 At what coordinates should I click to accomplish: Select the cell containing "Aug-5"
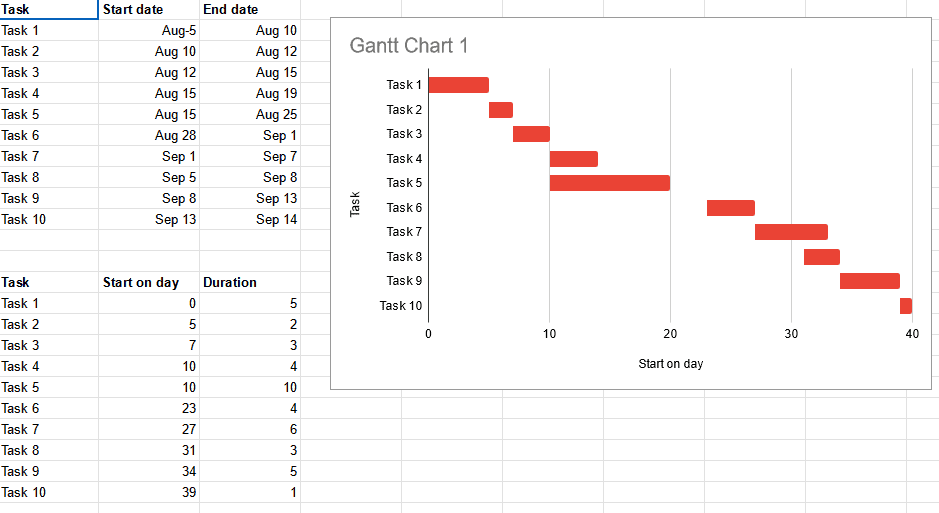(x=149, y=30)
